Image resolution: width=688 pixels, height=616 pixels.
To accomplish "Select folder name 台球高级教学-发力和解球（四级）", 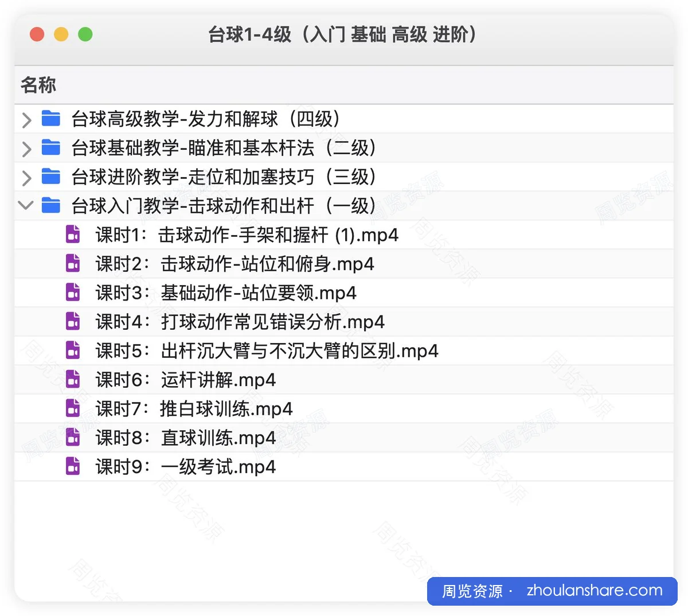I will 206,119.
